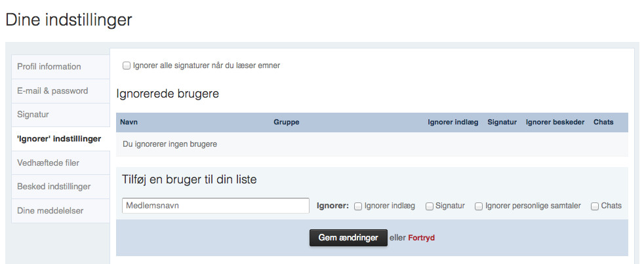Click the Gem ændringer button
The image size is (644, 264).
click(348, 238)
